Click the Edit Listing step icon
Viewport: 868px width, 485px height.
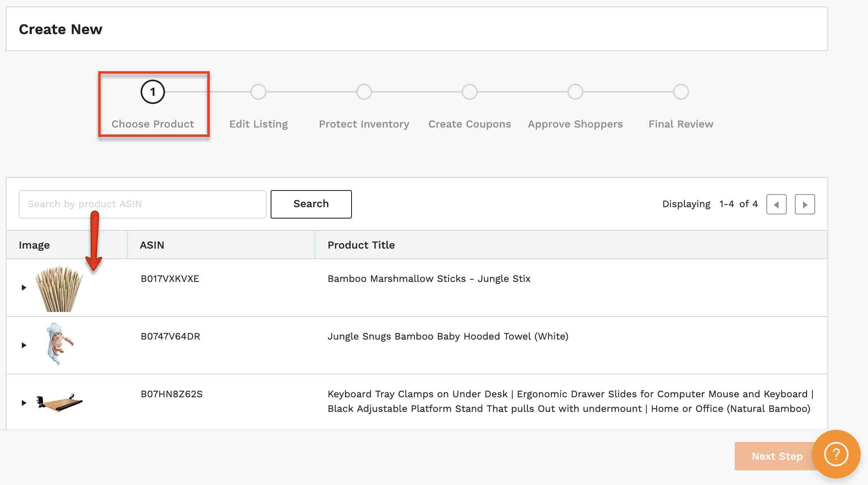coord(258,92)
